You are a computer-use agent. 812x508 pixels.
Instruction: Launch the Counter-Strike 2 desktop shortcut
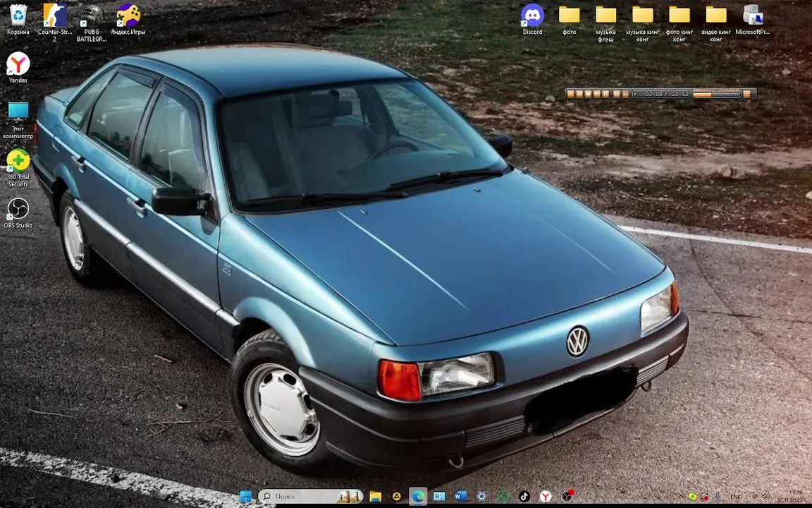click(x=54, y=22)
